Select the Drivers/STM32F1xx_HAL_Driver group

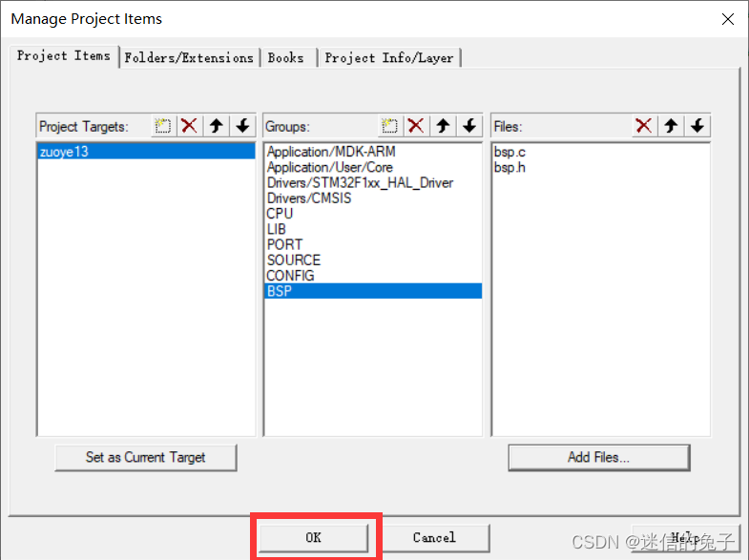tap(373, 183)
